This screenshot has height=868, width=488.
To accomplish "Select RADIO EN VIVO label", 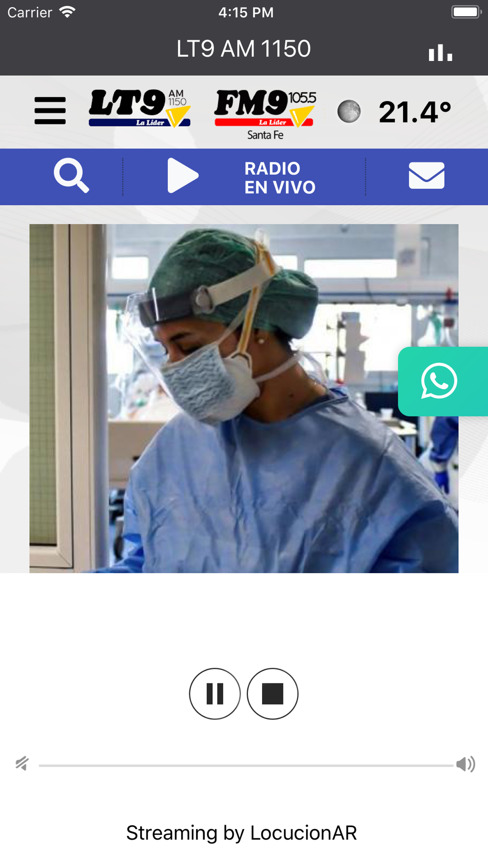I will 280,178.
